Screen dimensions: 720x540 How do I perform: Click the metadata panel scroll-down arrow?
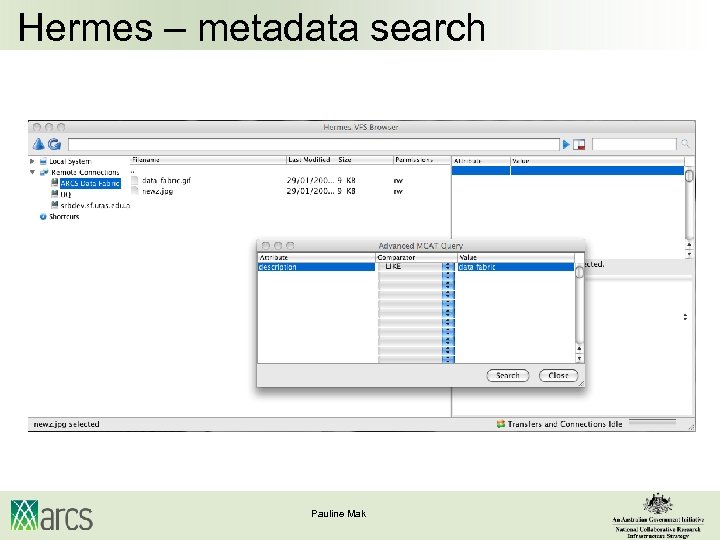(x=689, y=254)
